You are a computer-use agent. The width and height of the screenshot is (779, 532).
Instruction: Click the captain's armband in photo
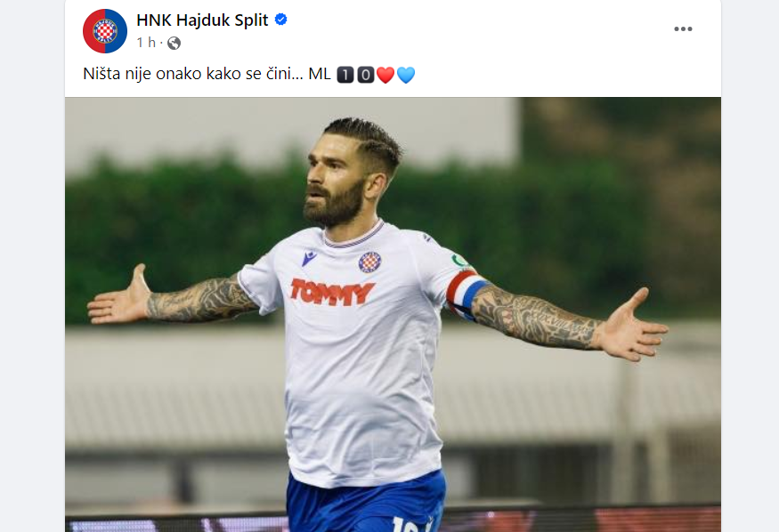coord(466,294)
